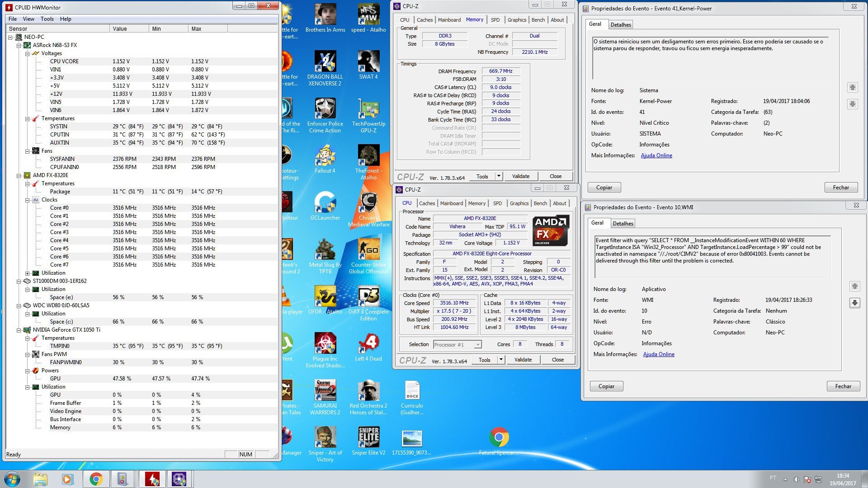Viewport: 868px width, 488px height.
Task: Launch Left 4 Dead icon
Action: [x=368, y=347]
